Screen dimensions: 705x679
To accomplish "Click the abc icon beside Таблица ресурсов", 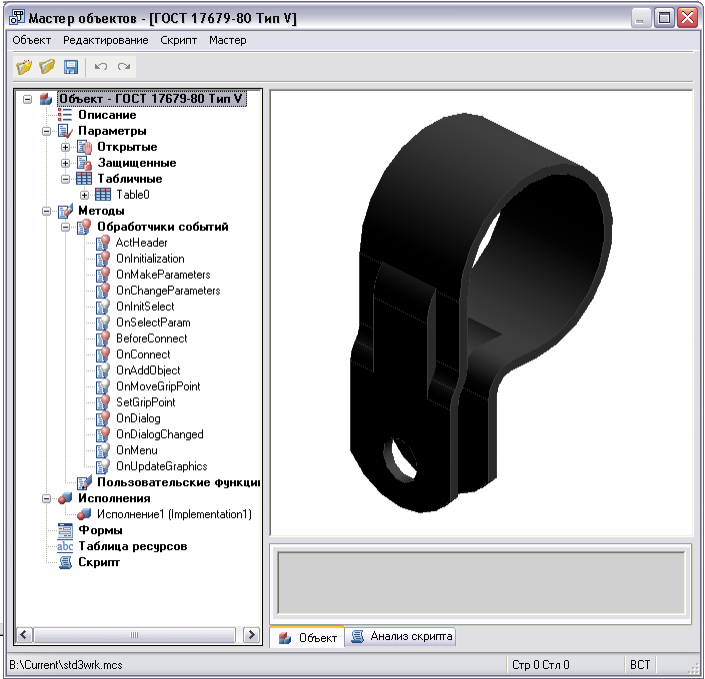I will [65, 546].
